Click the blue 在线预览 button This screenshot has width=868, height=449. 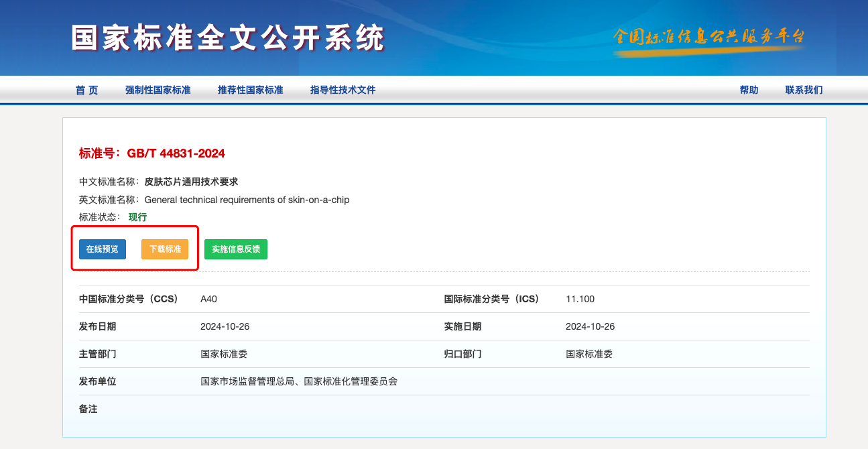coord(103,249)
